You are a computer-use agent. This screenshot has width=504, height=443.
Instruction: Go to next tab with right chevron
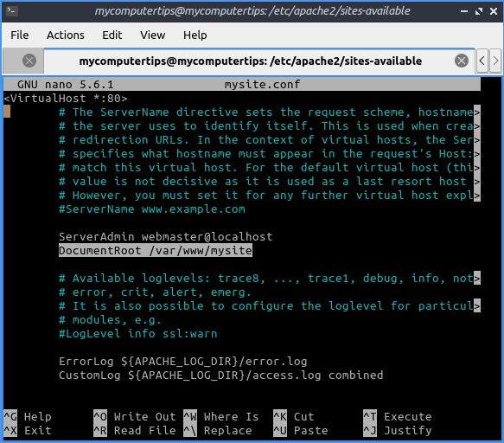click(495, 61)
